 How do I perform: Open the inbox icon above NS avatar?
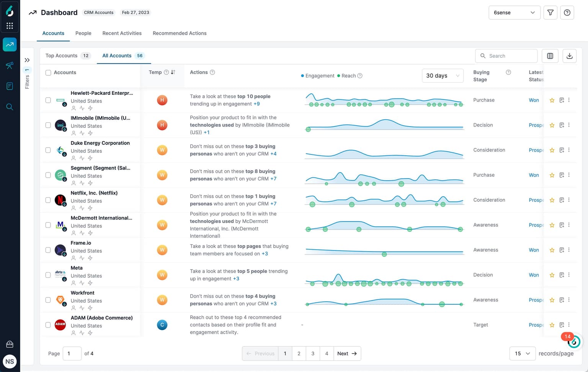10,344
